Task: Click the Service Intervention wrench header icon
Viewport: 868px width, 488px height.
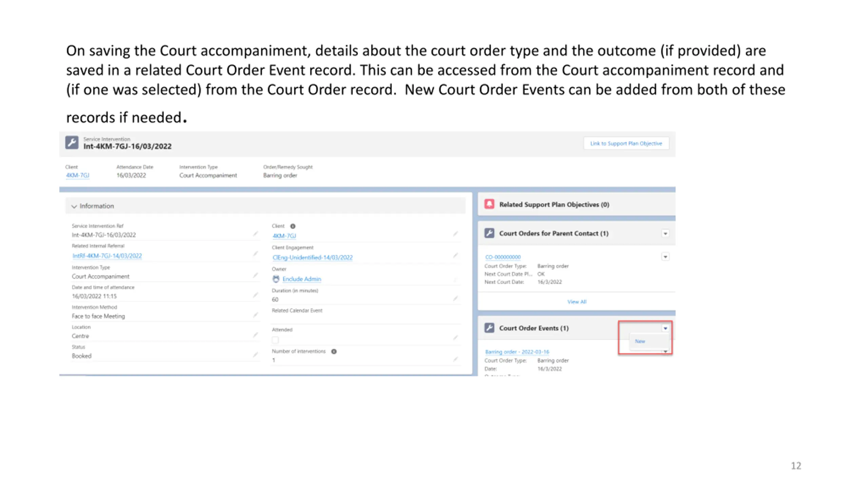Action: coord(72,143)
